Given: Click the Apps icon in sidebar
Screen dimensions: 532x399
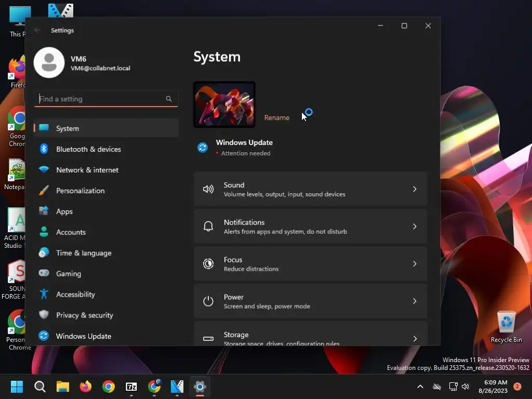Looking at the screenshot, I should (44, 211).
